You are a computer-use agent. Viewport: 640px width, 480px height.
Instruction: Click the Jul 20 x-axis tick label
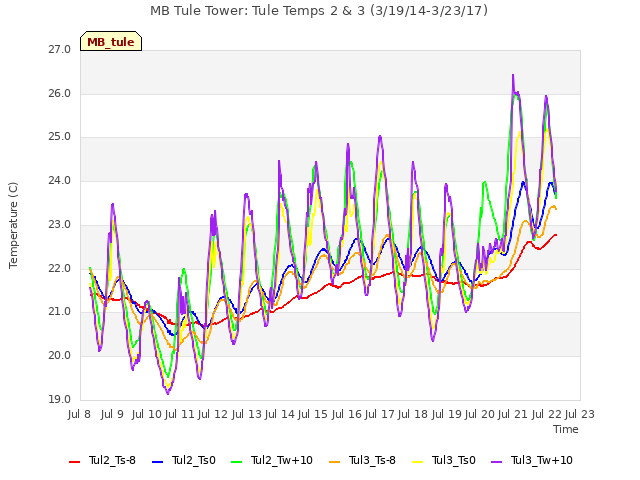(x=480, y=415)
